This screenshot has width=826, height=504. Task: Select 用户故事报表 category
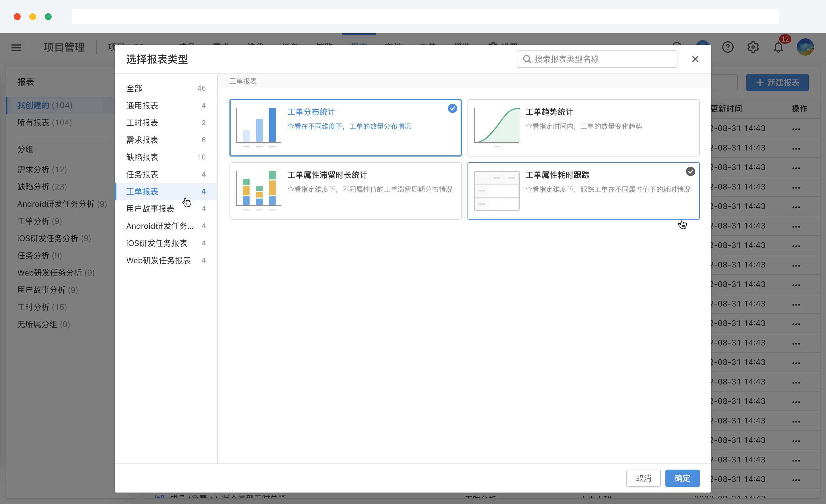[150, 209]
